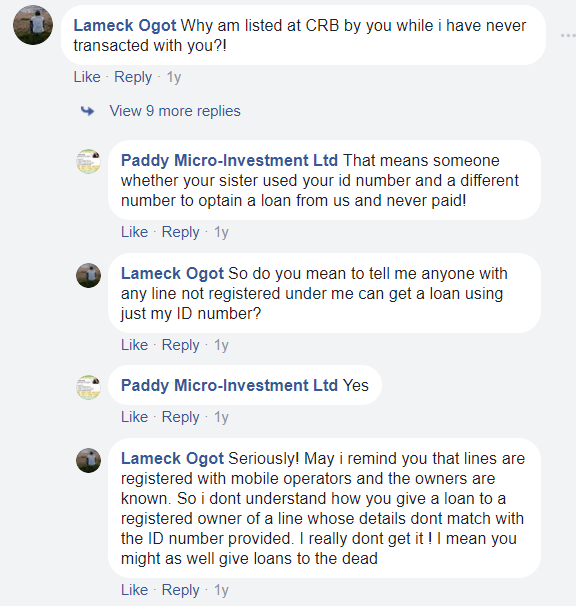Image resolution: width=576 pixels, height=606 pixels.
Task: Click Lameck Ogot's avatar beside the 'Seriously!' reply
Action: [88, 460]
